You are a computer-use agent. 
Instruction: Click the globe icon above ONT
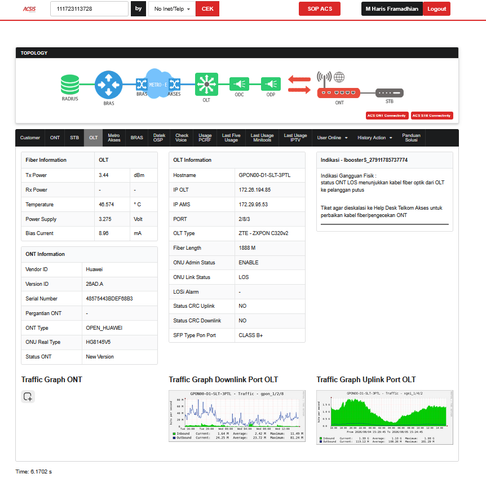coord(339,77)
